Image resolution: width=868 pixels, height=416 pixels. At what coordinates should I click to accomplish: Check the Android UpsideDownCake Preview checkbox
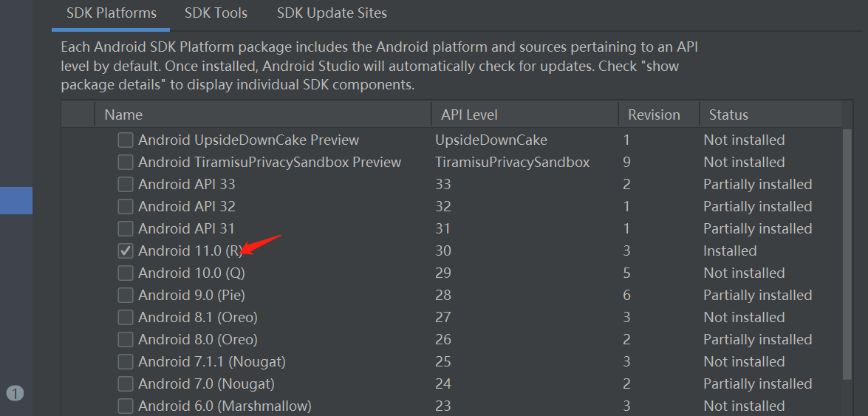(126, 140)
